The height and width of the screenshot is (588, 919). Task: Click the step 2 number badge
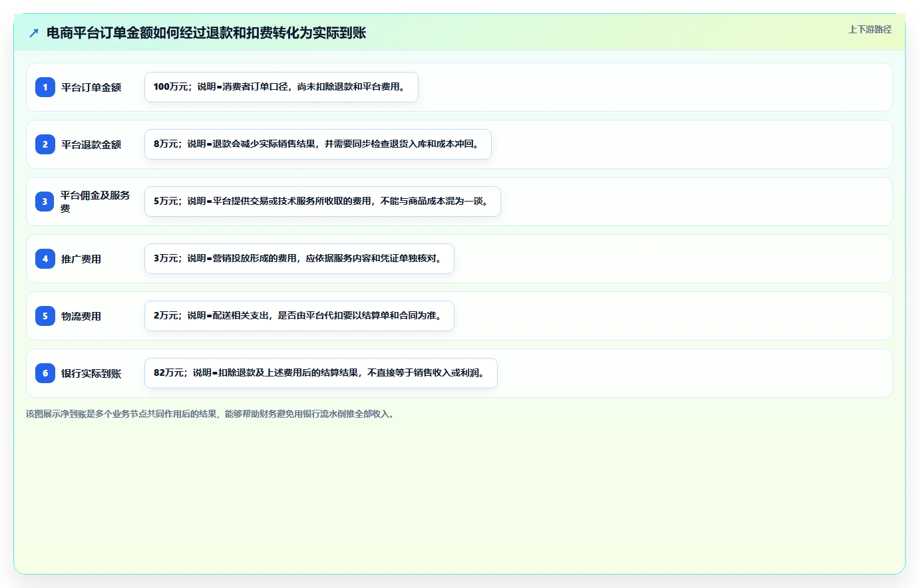point(45,144)
